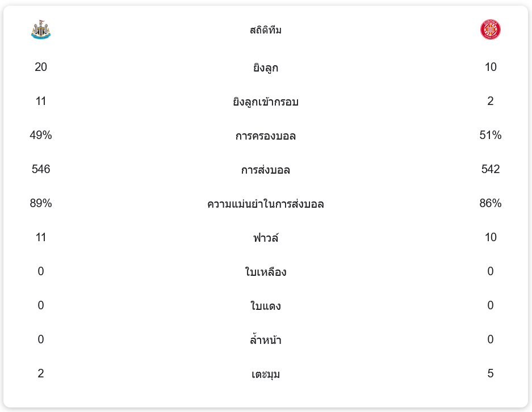Select the ยิงลูกเข้ากรอบ stat label
532x412 pixels.
[x=266, y=102]
